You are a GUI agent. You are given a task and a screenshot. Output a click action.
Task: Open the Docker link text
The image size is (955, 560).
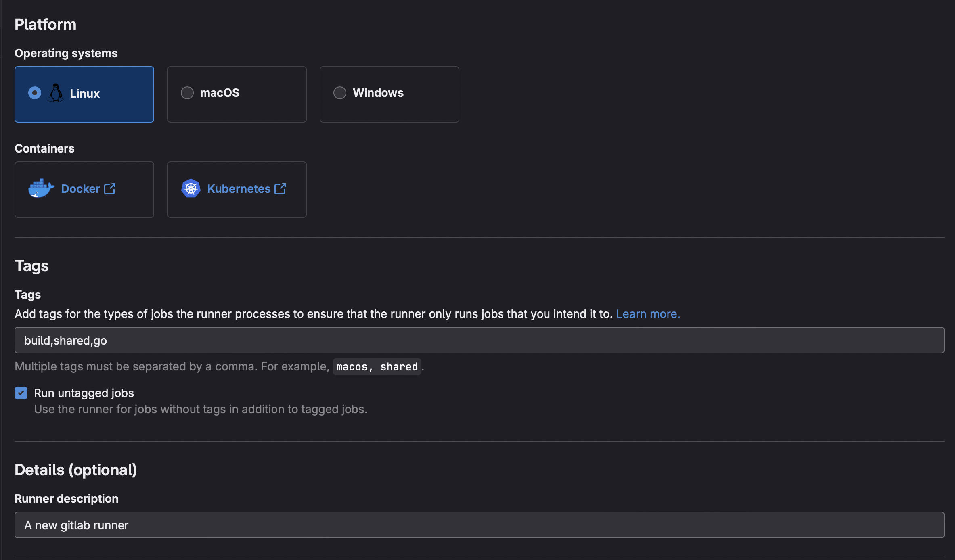click(80, 189)
